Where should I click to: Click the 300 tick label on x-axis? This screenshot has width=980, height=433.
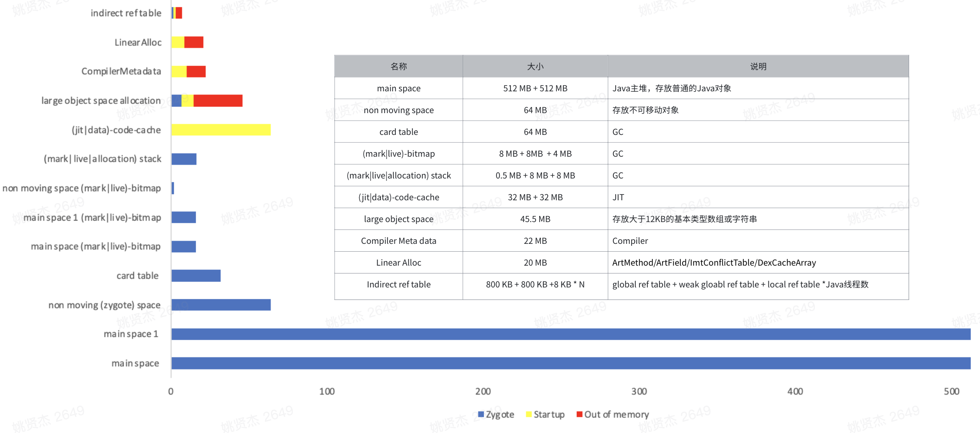pos(639,392)
